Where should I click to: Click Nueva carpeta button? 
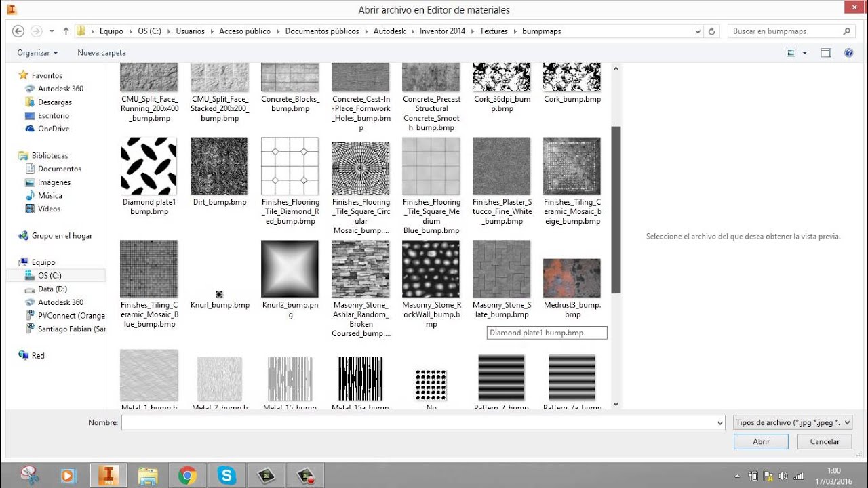click(x=102, y=53)
